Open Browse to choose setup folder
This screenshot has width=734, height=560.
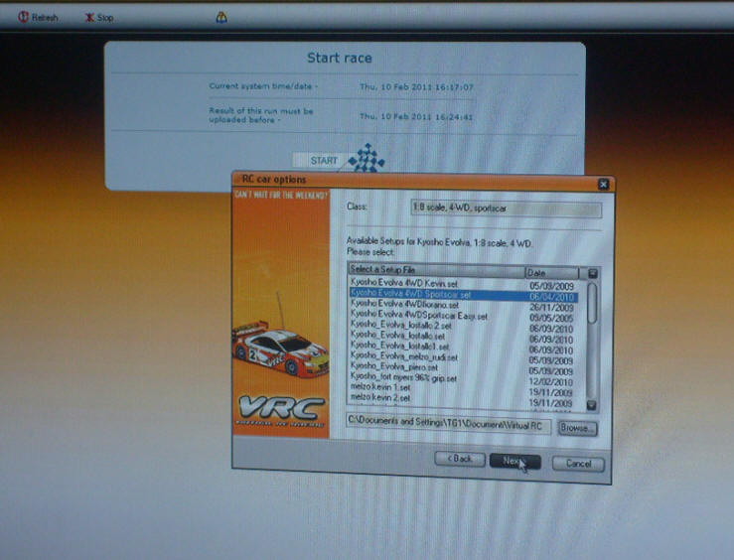tap(576, 428)
